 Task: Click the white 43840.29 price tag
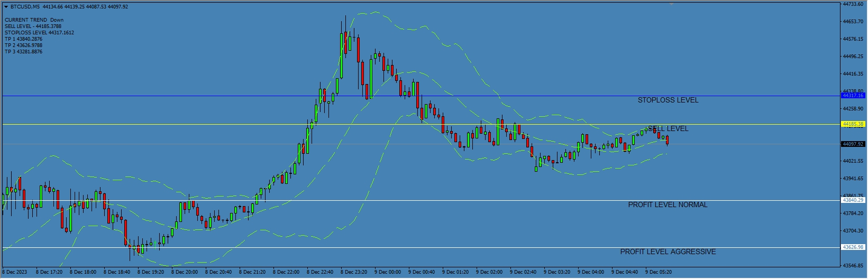(x=853, y=200)
